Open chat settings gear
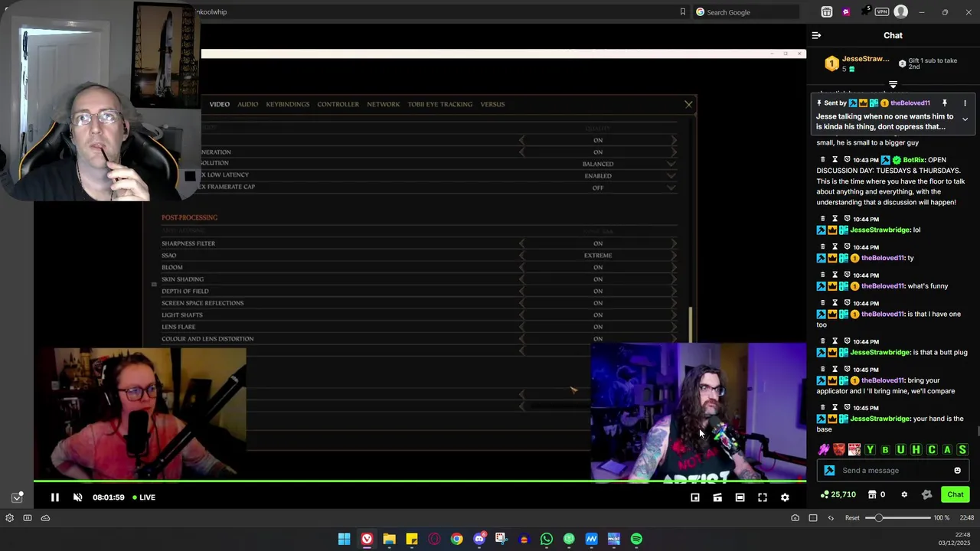This screenshot has width=980, height=551. [x=904, y=494]
